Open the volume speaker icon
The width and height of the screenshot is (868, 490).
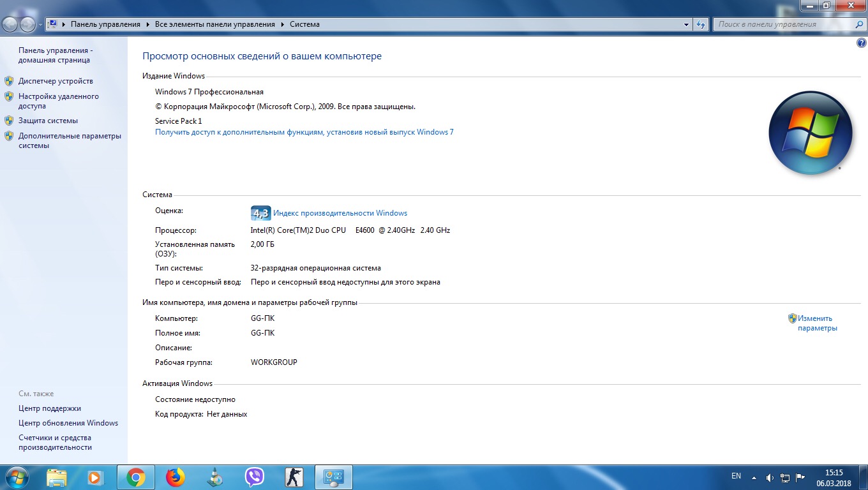[x=770, y=477]
